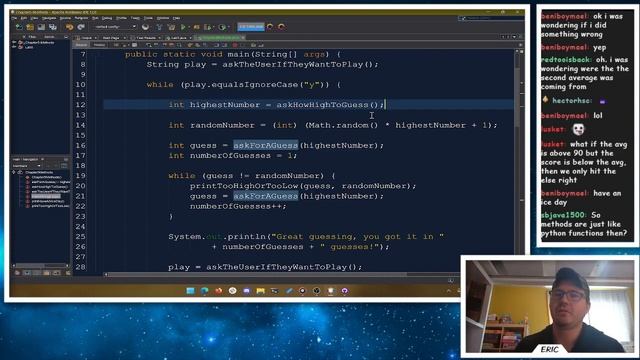Open the Source menu

click(65, 18)
